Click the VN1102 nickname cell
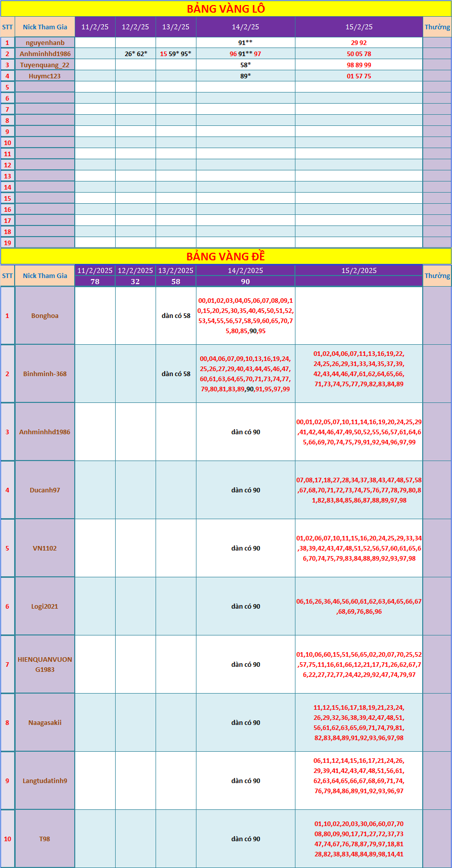The image size is (452, 868). pyautogui.click(x=45, y=548)
